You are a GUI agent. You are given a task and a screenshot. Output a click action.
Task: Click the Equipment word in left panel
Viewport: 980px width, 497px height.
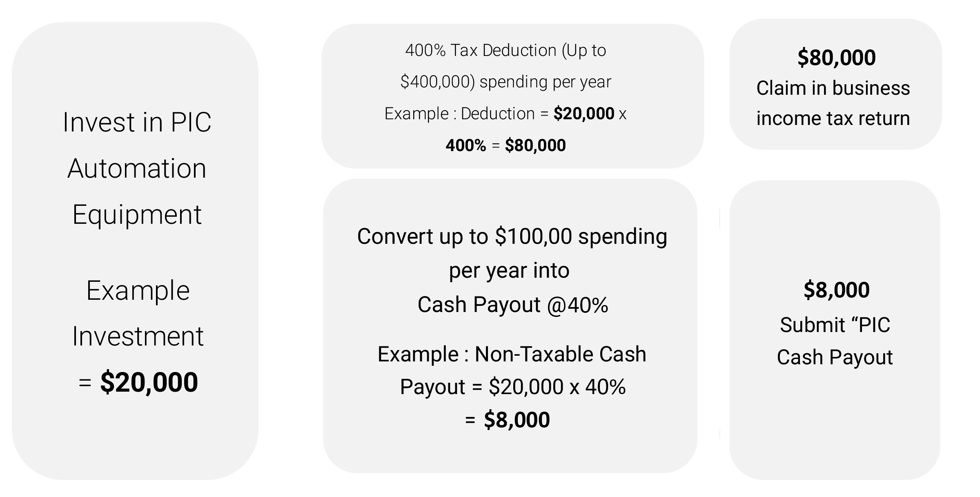pos(137,215)
